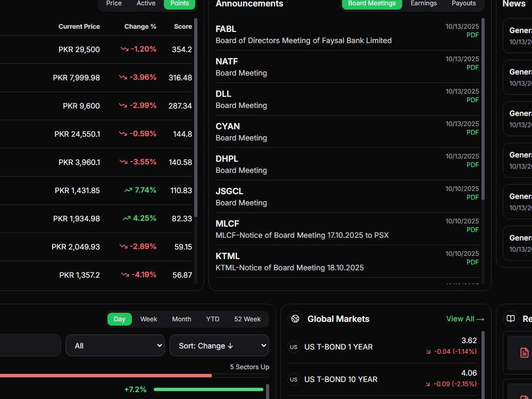The height and width of the screenshot is (399, 532).
Task: Open the Sort: Change dropdown
Action: 219,345
